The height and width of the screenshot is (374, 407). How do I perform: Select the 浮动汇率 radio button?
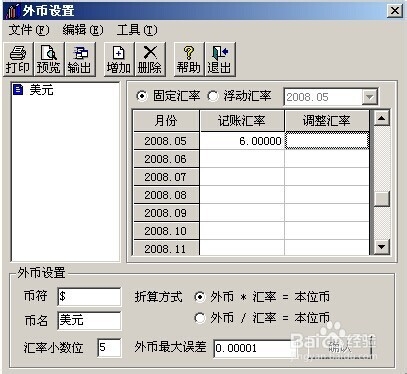pyautogui.click(x=213, y=96)
